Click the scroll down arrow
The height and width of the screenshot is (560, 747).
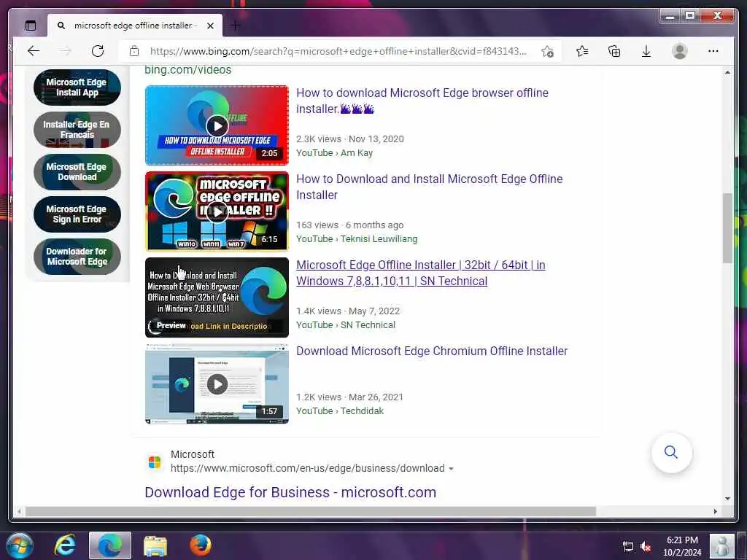tap(727, 499)
